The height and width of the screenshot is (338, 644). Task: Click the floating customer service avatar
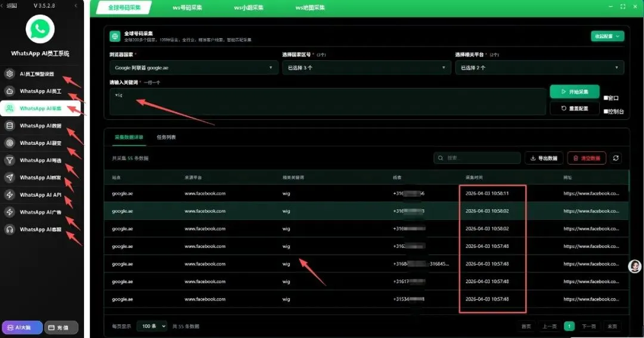(x=635, y=266)
